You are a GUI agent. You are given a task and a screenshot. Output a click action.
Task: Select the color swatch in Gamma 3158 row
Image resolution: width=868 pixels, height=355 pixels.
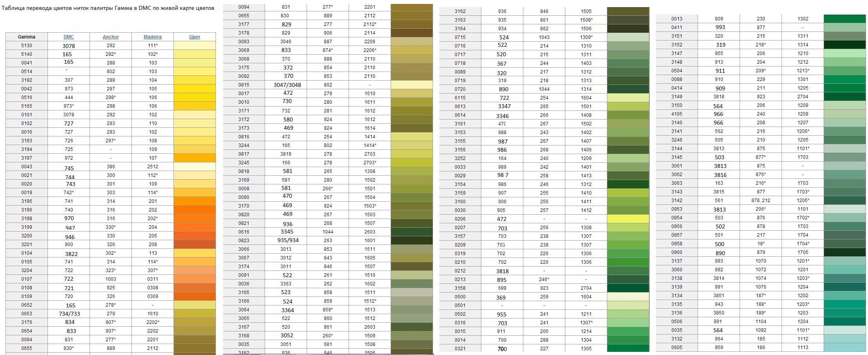pyautogui.click(x=628, y=288)
